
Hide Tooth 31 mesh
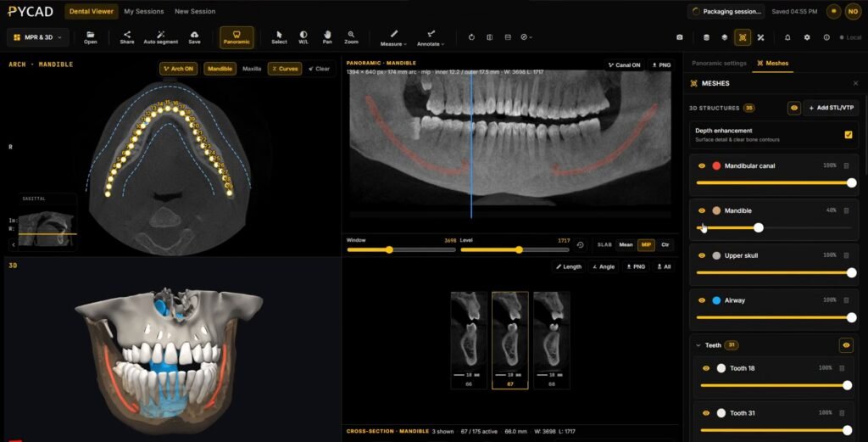tap(706, 412)
